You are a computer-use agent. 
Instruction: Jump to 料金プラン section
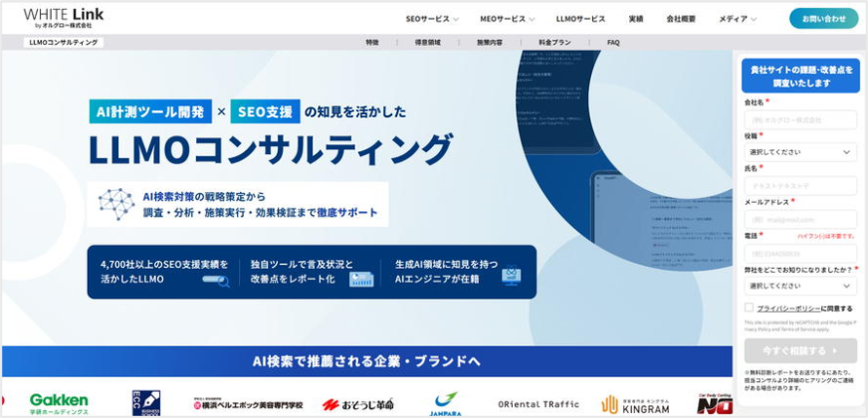(555, 43)
